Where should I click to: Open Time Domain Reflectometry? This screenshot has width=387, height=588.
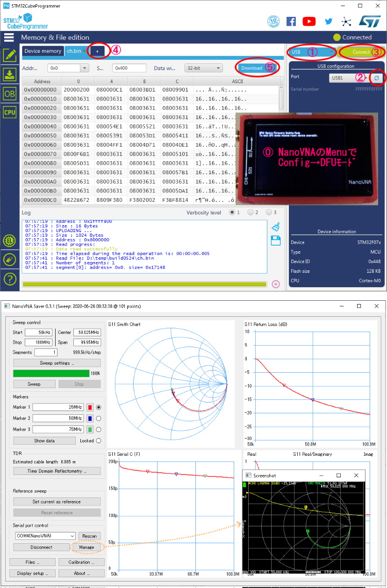click(57, 471)
